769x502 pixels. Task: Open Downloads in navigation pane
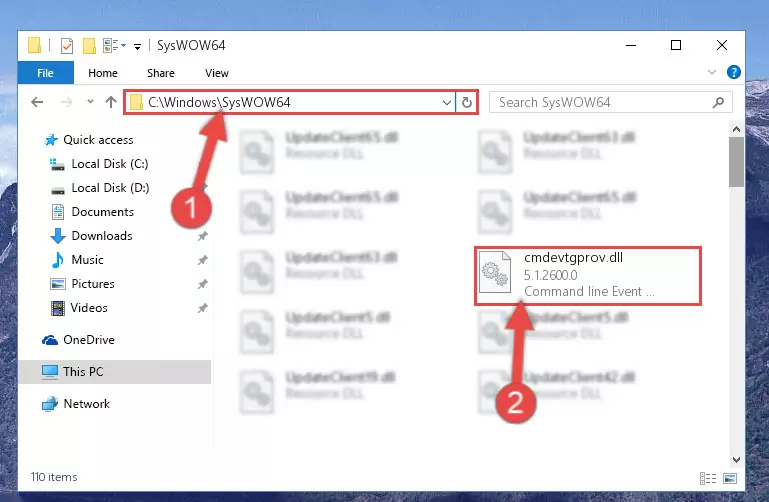[x=102, y=236]
